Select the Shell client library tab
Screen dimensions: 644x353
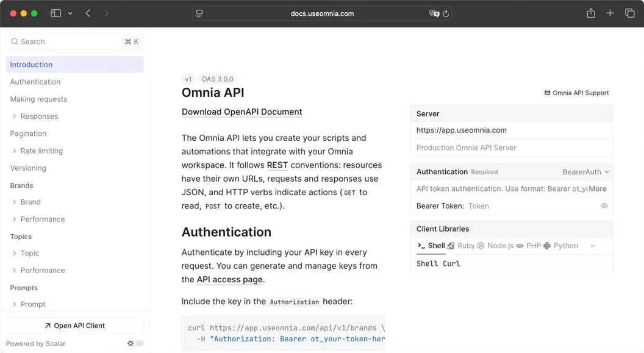[431, 246]
